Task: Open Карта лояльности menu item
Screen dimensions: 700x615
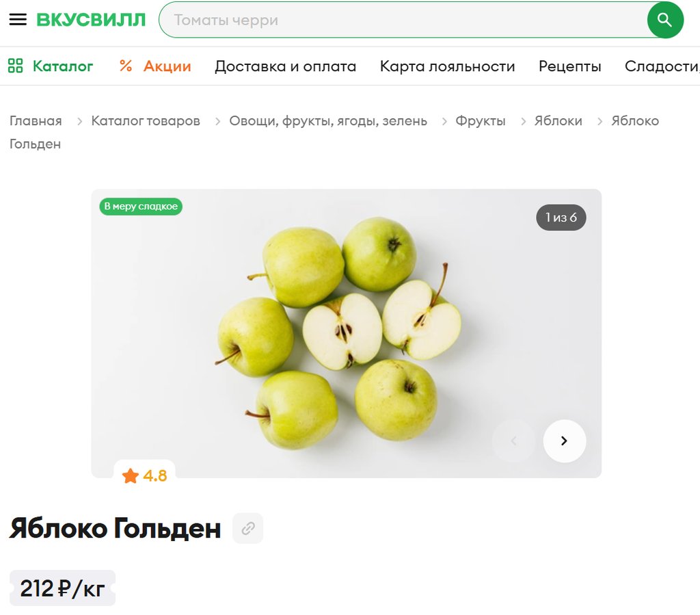Action: pyautogui.click(x=447, y=66)
